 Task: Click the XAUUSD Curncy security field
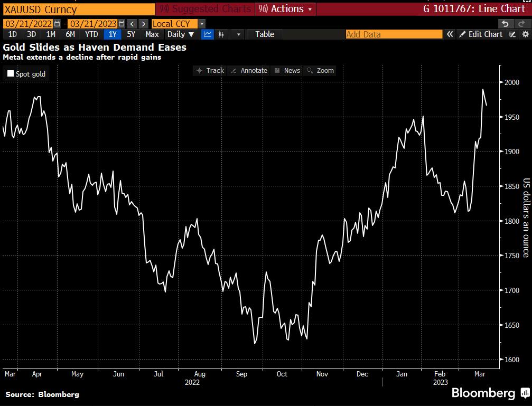pos(79,9)
